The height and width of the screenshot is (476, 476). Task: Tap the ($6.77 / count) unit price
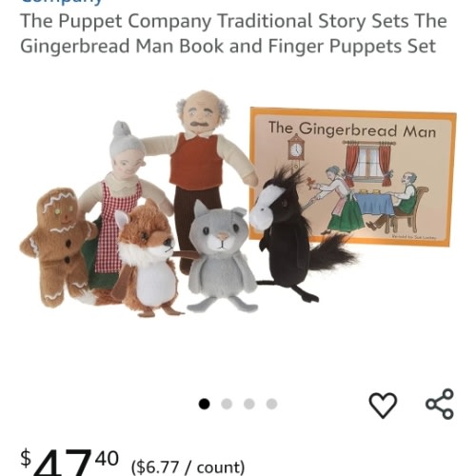coord(188,467)
